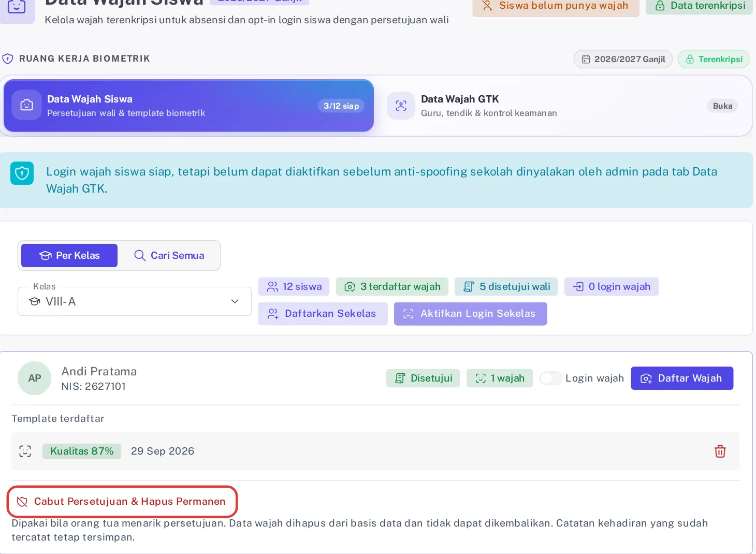Click the 5 disetujui wali chip
756x554 pixels.
(x=506, y=287)
